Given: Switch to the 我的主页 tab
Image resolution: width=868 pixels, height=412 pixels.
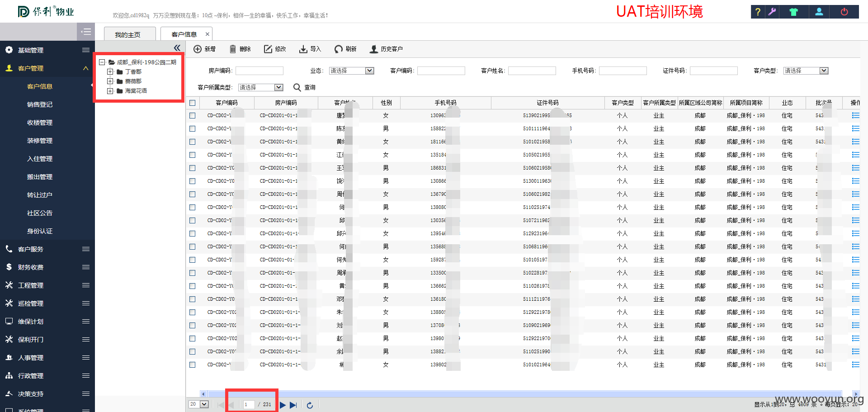Looking at the screenshot, I should click(130, 34).
